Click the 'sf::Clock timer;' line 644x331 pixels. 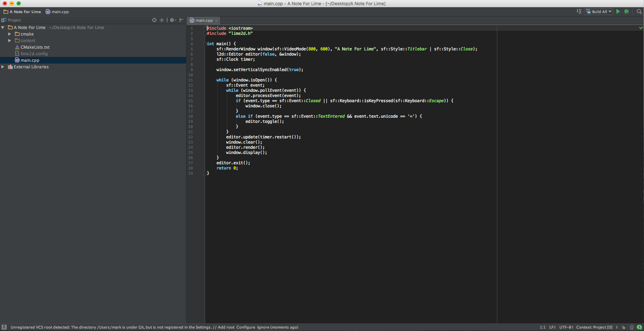click(x=236, y=59)
